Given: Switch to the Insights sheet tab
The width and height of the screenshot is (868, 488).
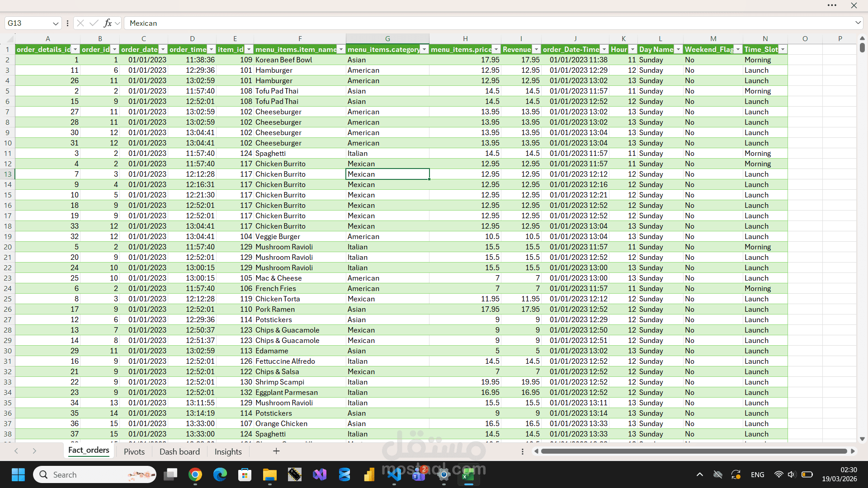Looking at the screenshot, I should [x=228, y=451].
